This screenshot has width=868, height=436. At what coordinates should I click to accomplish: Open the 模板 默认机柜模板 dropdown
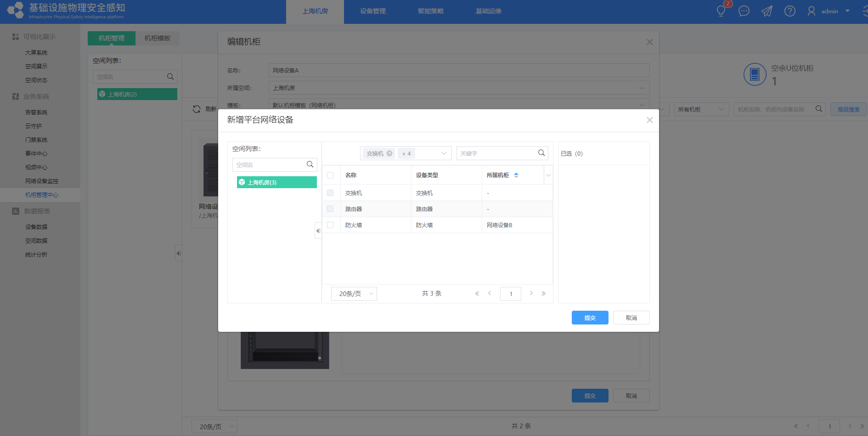pyautogui.click(x=459, y=105)
